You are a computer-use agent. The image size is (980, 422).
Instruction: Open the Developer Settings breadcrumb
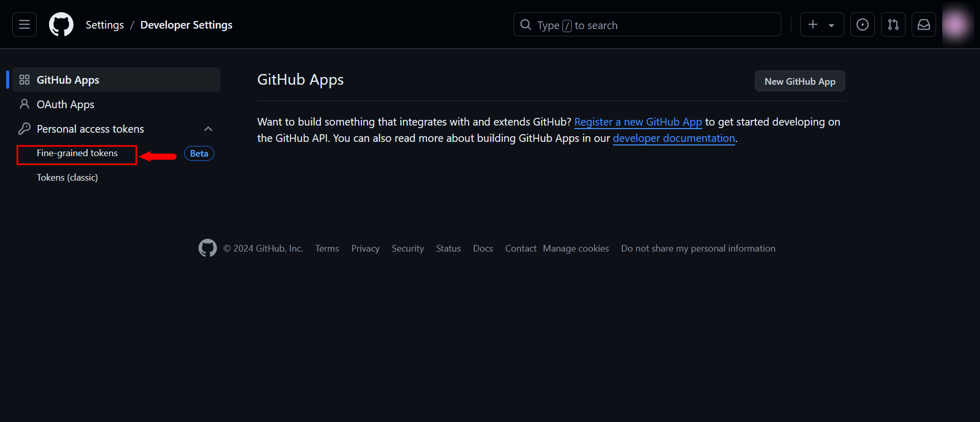click(x=186, y=25)
